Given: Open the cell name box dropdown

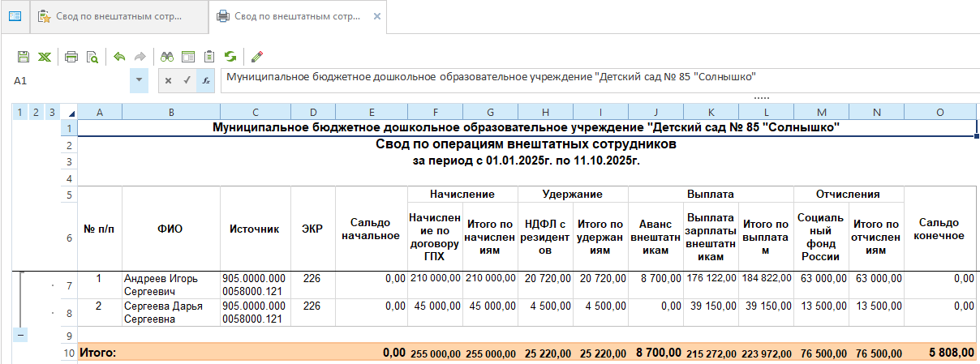Looking at the screenshot, I should point(139,80).
